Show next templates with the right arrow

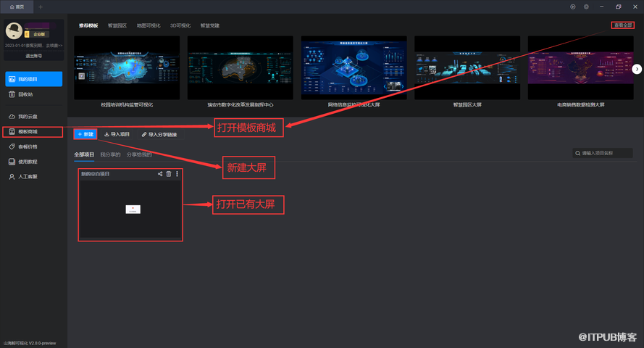(637, 69)
